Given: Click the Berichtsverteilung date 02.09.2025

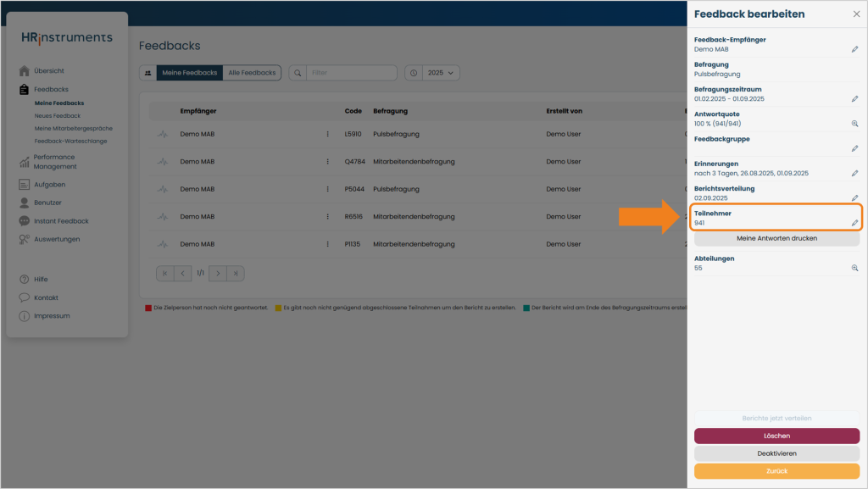Looking at the screenshot, I should click(711, 198).
